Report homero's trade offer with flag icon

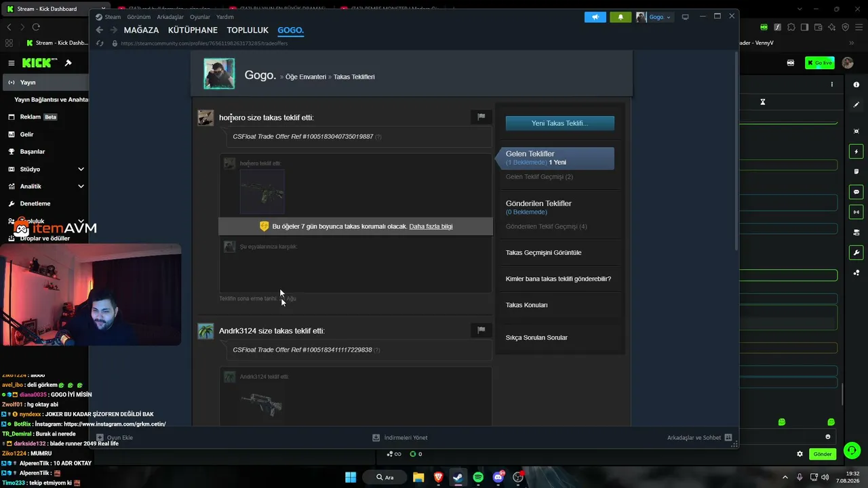tap(481, 117)
